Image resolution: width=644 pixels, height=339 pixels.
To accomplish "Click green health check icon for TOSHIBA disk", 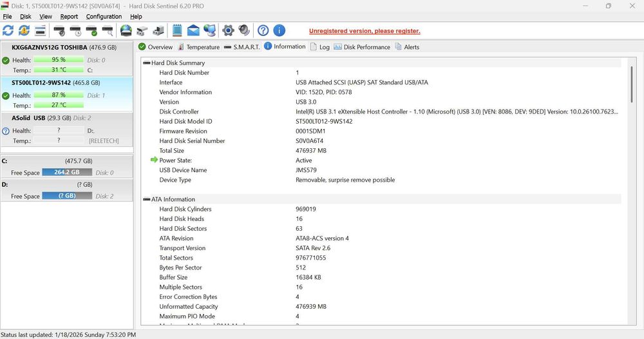I will coord(6,61).
